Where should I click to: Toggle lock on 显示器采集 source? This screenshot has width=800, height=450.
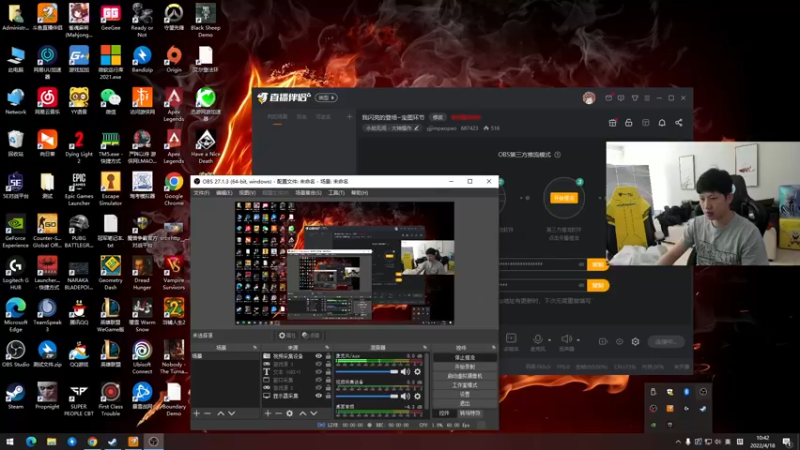[328, 395]
